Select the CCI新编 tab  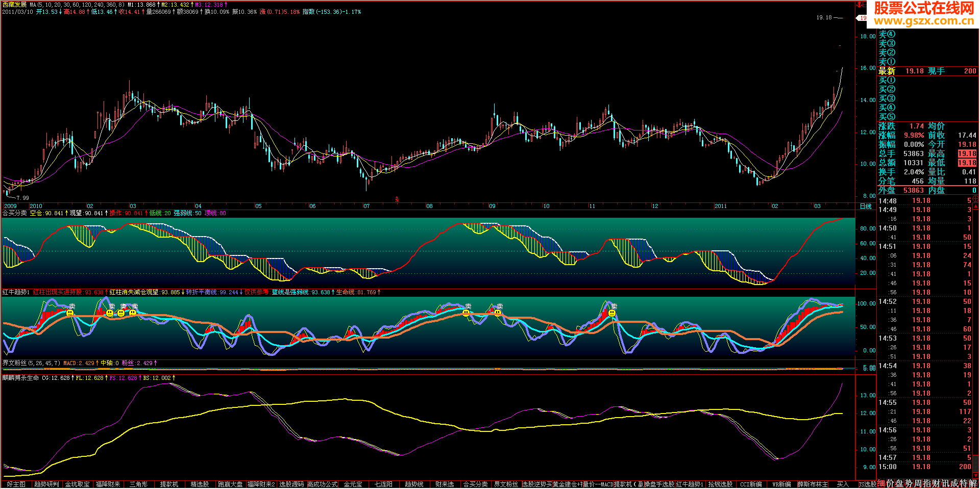pos(751,484)
